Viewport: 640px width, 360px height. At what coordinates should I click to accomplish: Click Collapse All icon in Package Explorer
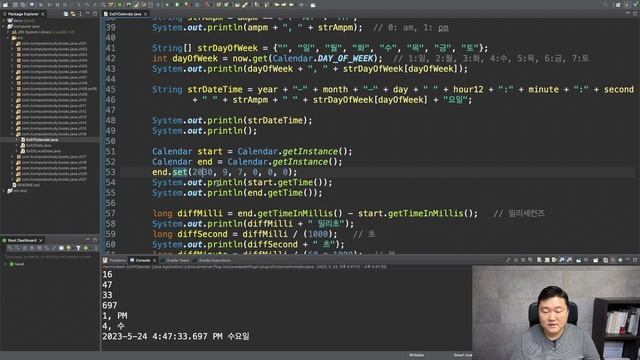[x=66, y=14]
